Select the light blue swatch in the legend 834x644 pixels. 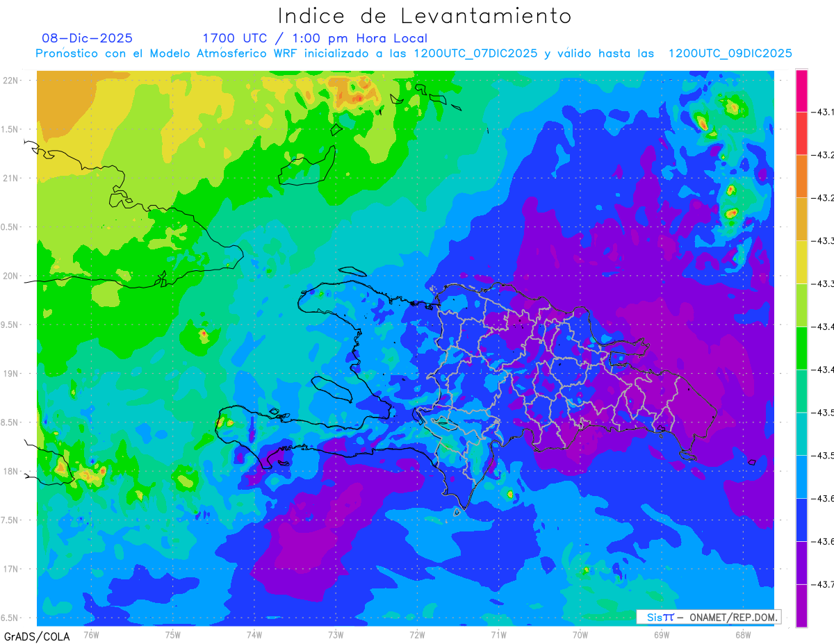(x=801, y=477)
